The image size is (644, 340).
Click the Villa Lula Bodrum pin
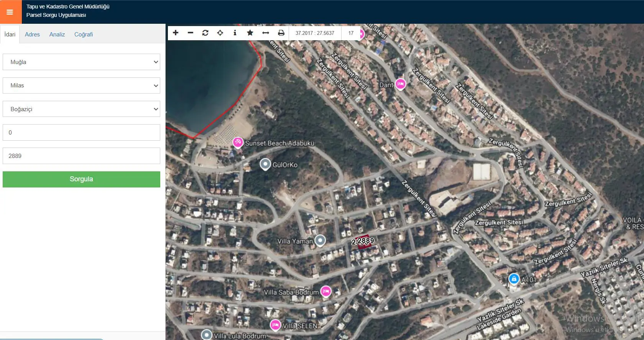[x=207, y=335]
